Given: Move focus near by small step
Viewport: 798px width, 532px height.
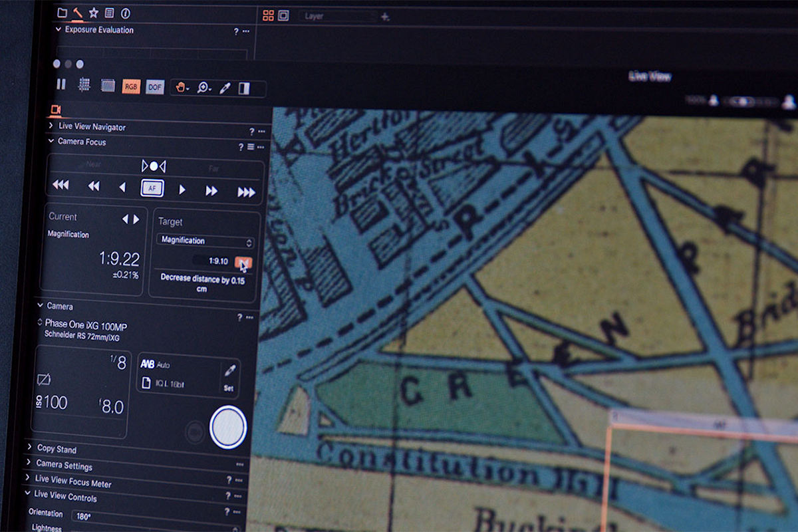Looking at the screenshot, I should pos(122,188).
